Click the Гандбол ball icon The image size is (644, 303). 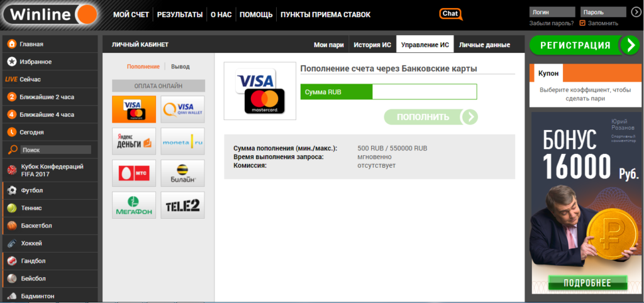click(12, 261)
